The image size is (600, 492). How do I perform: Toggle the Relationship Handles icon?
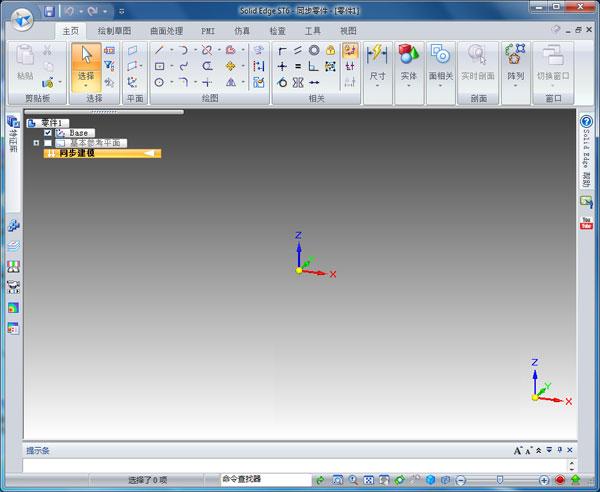pyautogui.click(x=350, y=67)
